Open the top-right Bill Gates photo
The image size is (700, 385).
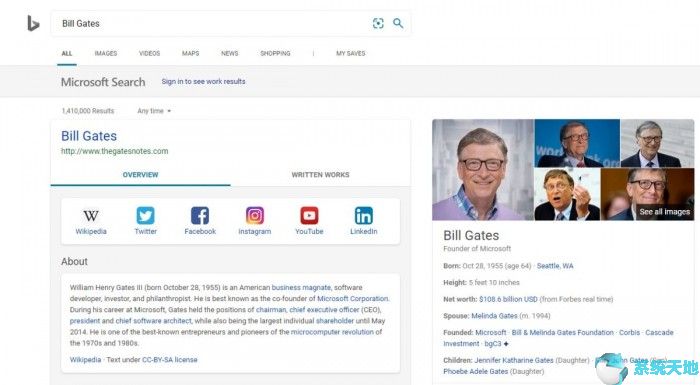point(657,143)
